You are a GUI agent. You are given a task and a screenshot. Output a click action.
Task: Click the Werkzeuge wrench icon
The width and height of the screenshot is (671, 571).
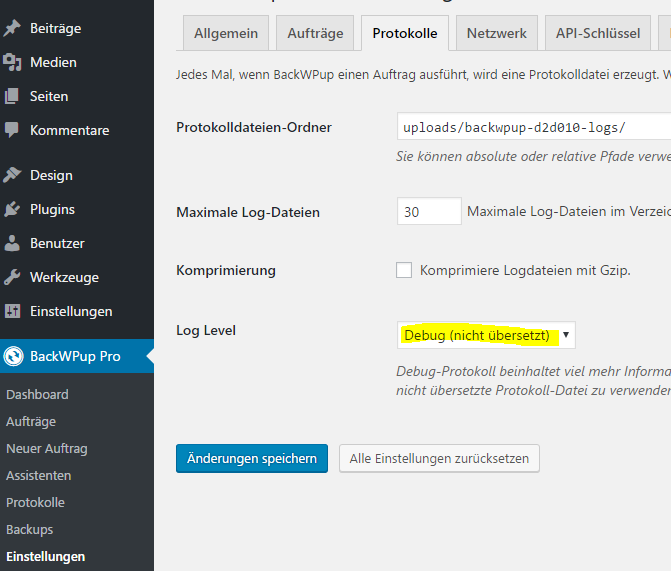(x=12, y=277)
